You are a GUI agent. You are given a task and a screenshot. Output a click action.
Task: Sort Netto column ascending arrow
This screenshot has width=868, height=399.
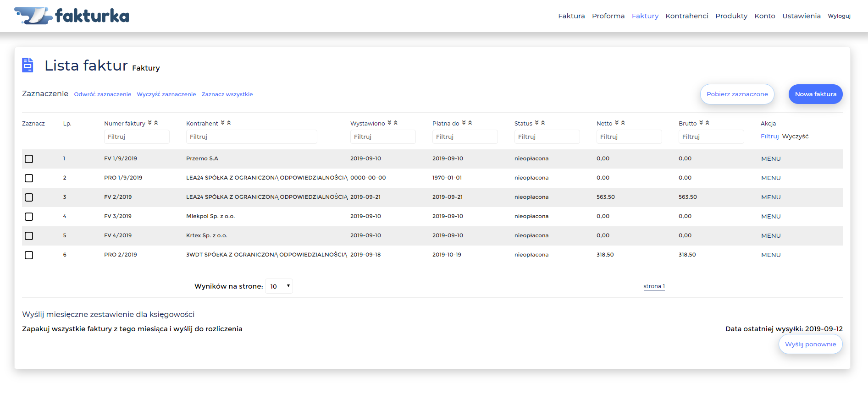pyautogui.click(x=623, y=123)
